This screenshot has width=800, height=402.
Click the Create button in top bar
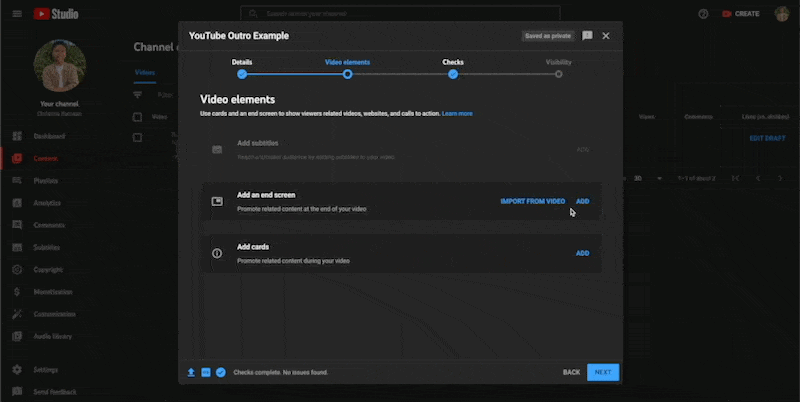pos(740,14)
